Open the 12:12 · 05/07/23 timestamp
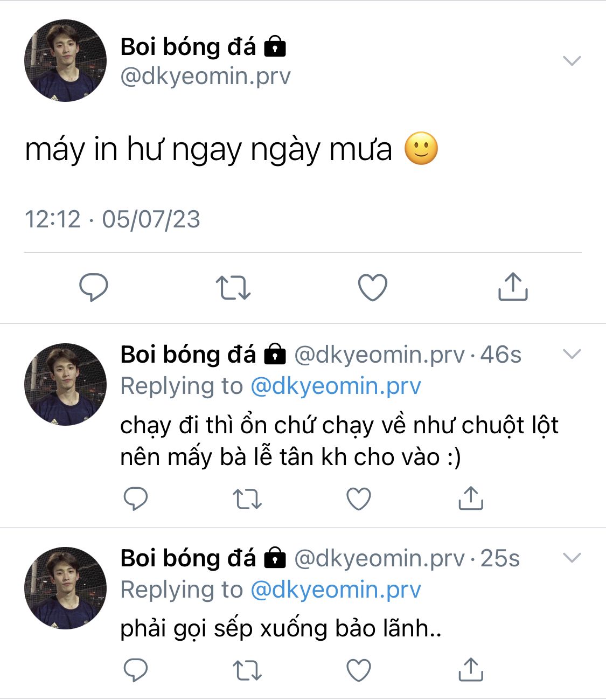Viewport: 606px width, 700px height. [x=113, y=219]
